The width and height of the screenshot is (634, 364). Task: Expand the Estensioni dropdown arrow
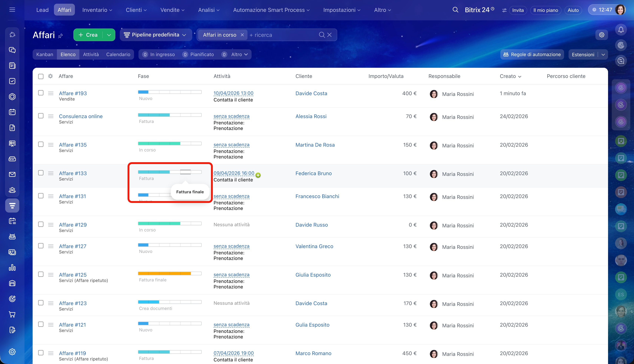603,54
